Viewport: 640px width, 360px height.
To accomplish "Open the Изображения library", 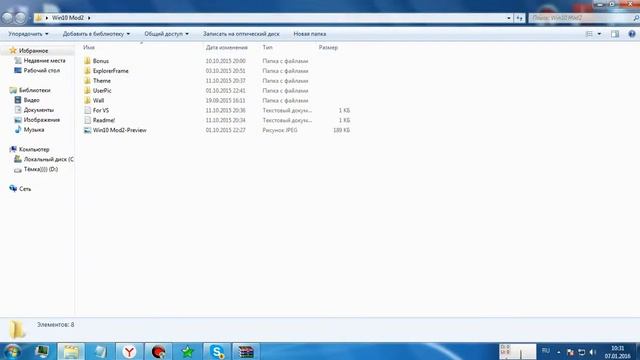I will (42, 120).
